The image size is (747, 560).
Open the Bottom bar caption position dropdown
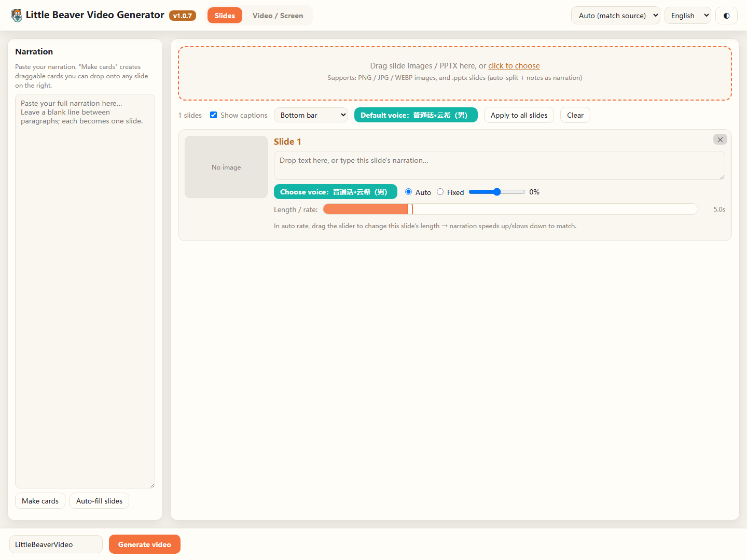pos(311,115)
